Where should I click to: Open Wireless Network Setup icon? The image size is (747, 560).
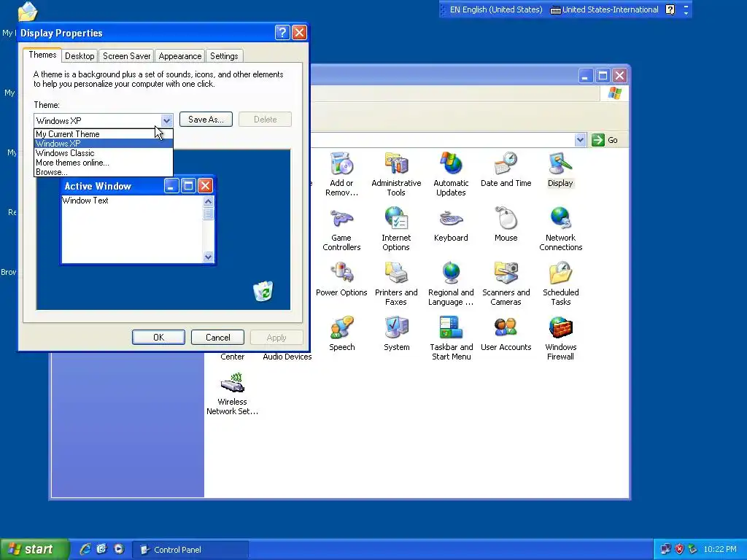click(232, 393)
